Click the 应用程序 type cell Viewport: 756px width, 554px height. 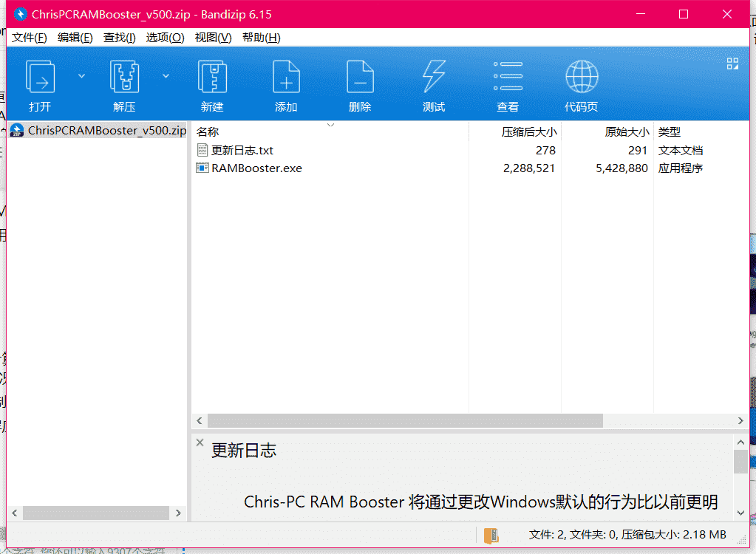681,168
